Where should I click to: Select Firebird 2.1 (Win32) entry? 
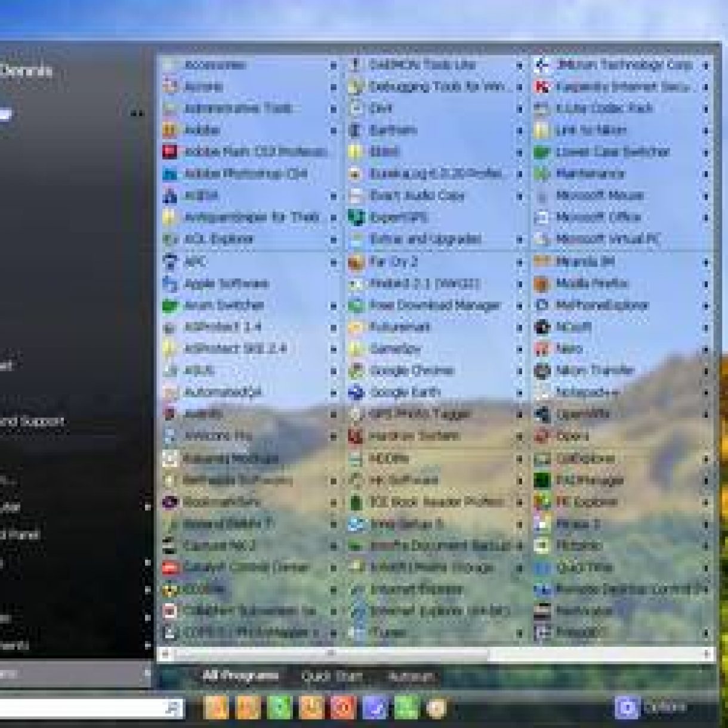tap(434, 283)
